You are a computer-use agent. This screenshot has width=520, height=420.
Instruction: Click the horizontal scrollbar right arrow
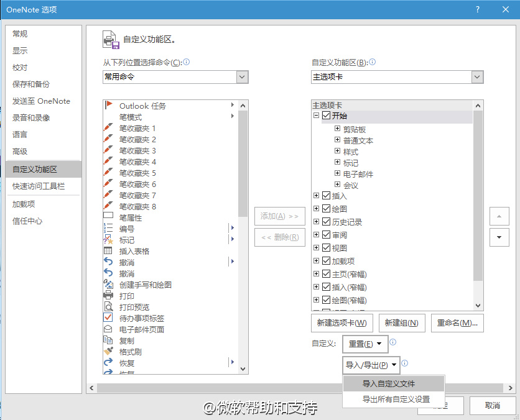click(510, 388)
